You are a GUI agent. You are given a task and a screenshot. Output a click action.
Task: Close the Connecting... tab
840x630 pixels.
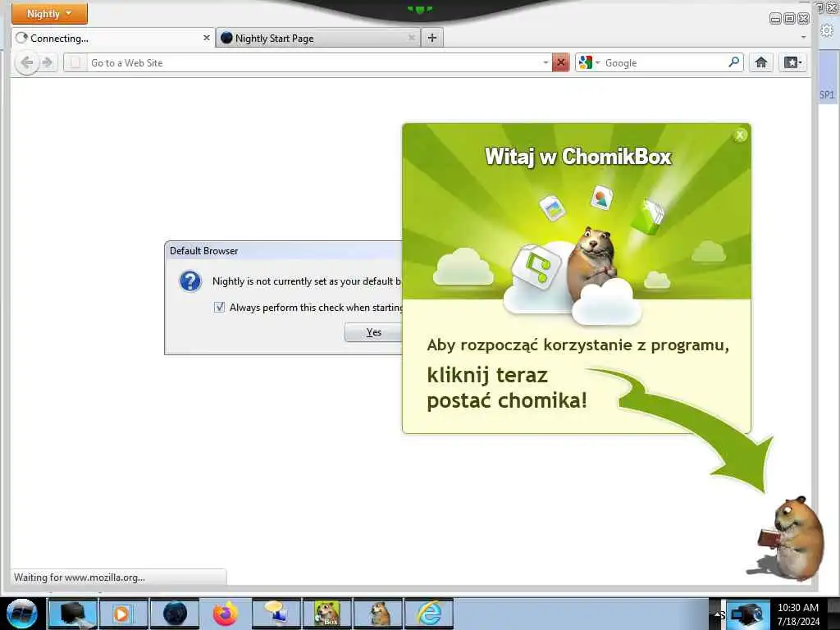(206, 38)
